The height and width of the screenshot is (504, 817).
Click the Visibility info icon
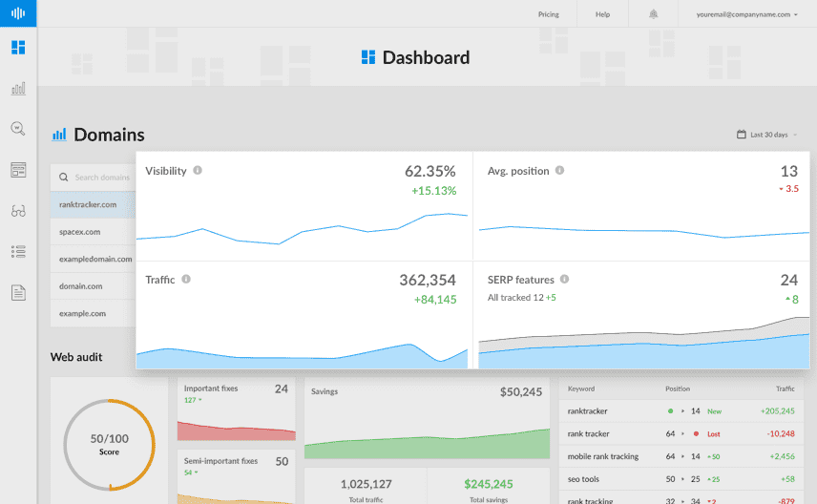click(198, 171)
